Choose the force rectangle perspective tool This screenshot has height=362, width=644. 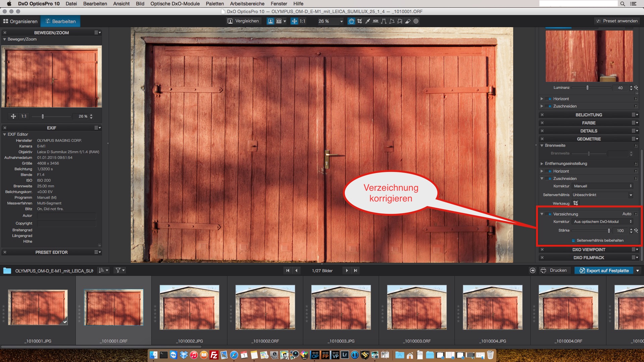392,21
